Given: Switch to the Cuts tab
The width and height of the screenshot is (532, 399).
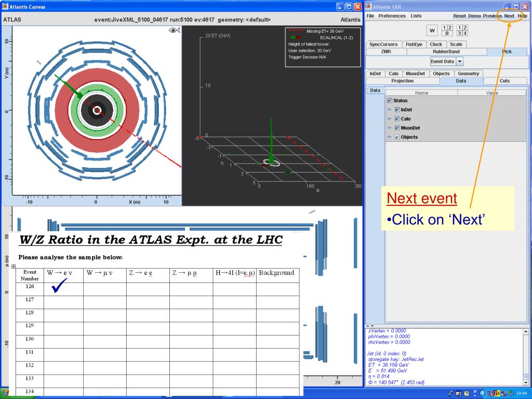Looking at the screenshot, I should (x=504, y=81).
